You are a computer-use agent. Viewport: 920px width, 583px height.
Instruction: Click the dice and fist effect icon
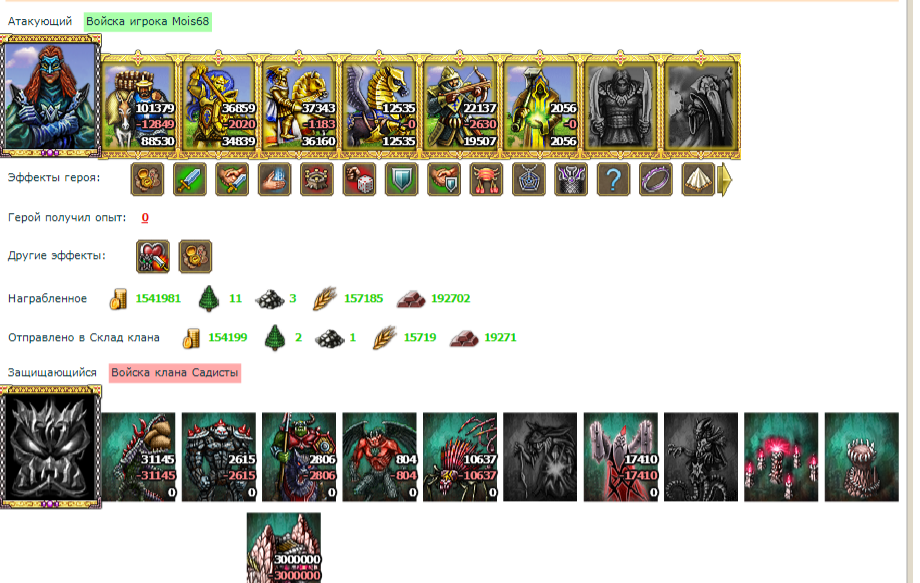(359, 179)
